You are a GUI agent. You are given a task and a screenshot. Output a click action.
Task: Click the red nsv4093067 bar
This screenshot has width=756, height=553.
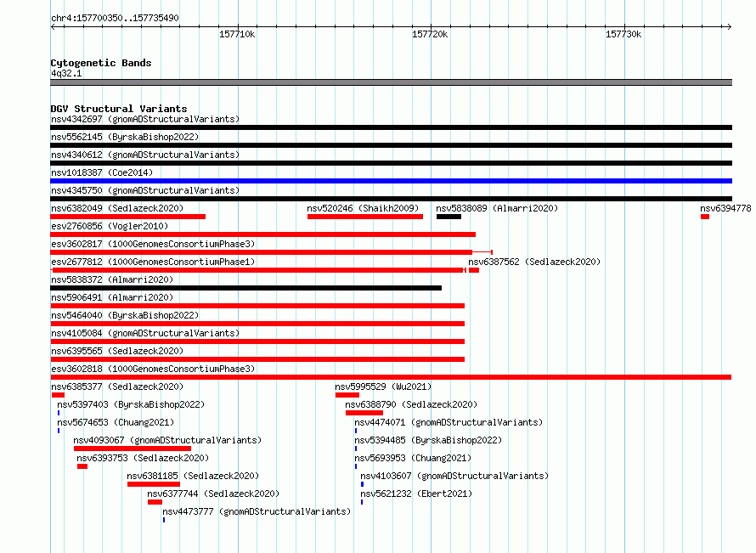pos(133,449)
